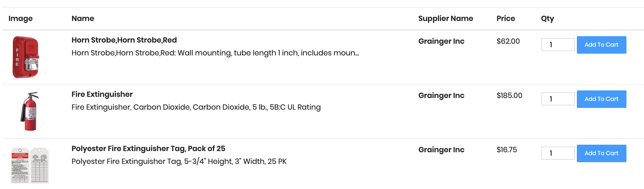This screenshot has height=189, width=644.
Task: Click the Horn Strobe quantity field
Action: 558,45
